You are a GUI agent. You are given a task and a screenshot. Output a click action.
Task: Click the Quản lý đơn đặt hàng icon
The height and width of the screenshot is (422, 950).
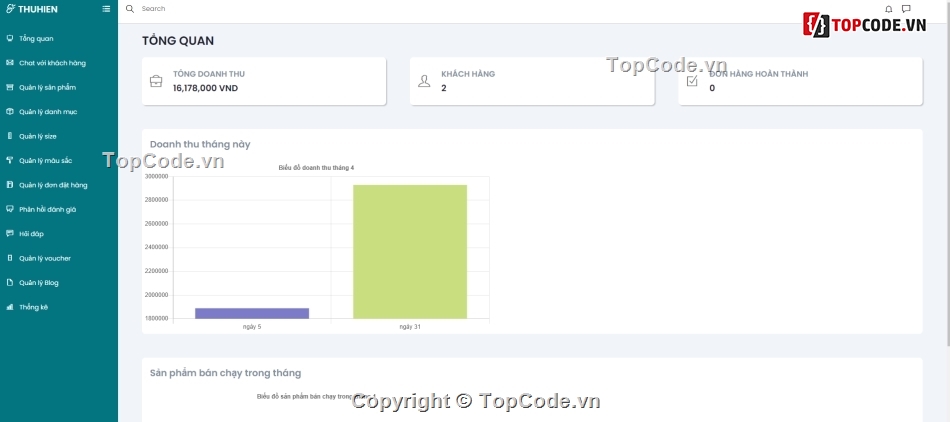click(x=9, y=185)
